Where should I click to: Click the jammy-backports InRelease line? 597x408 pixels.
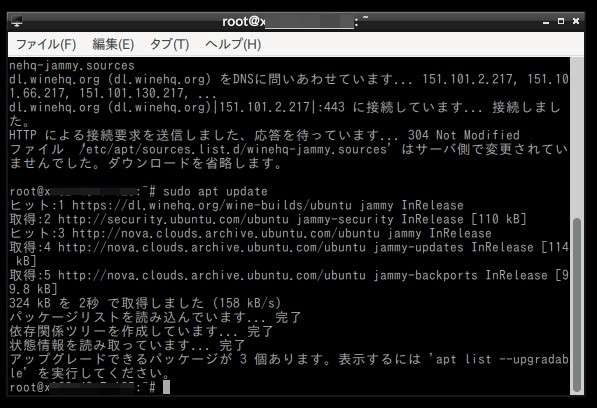point(289,282)
